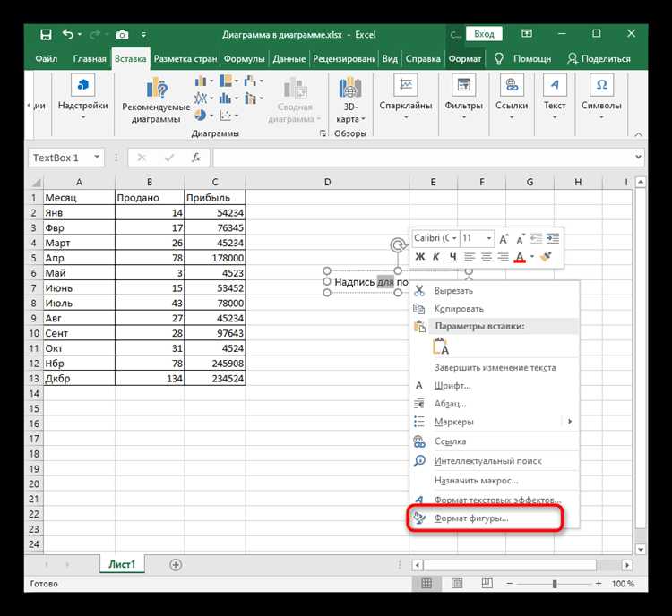Apply bold (Ж) in mini toolbar
The width and height of the screenshot is (672, 616).
pos(420,257)
